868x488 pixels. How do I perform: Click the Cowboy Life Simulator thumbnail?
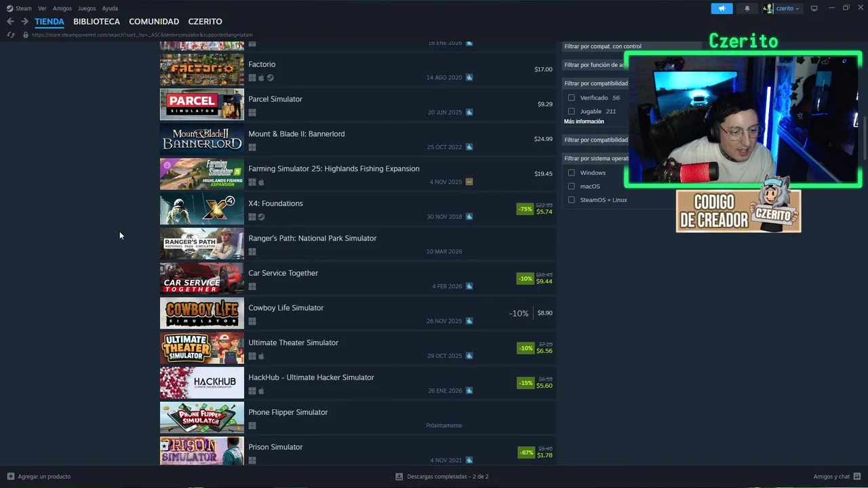point(202,313)
